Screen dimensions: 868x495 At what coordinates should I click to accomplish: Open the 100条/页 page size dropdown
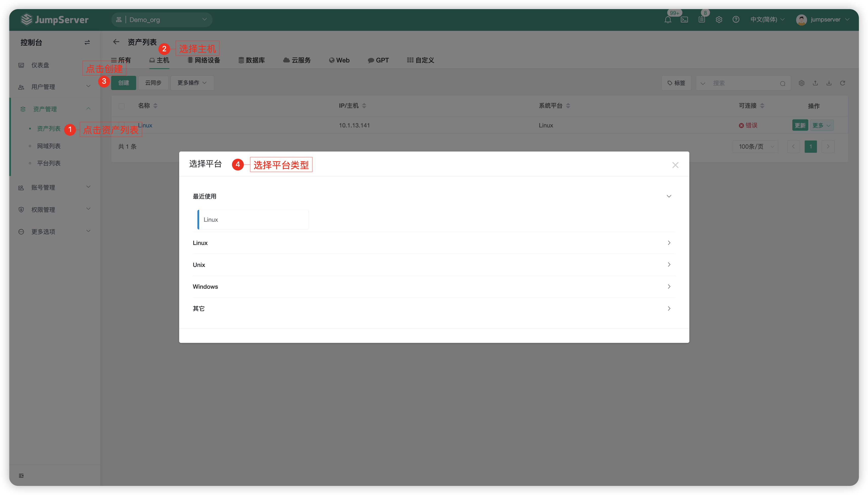[755, 147]
